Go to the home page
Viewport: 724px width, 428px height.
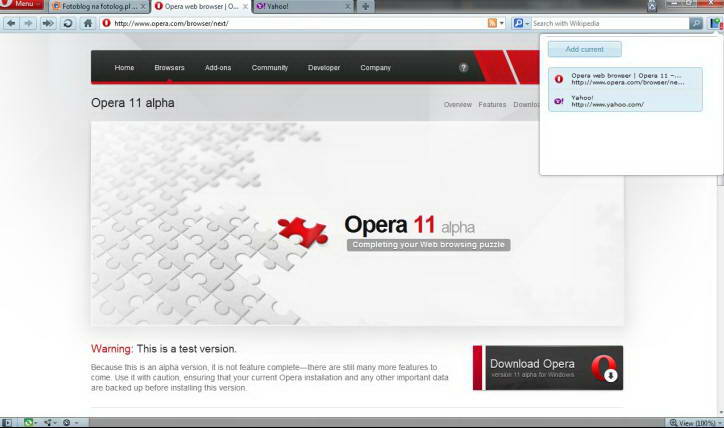coord(88,23)
